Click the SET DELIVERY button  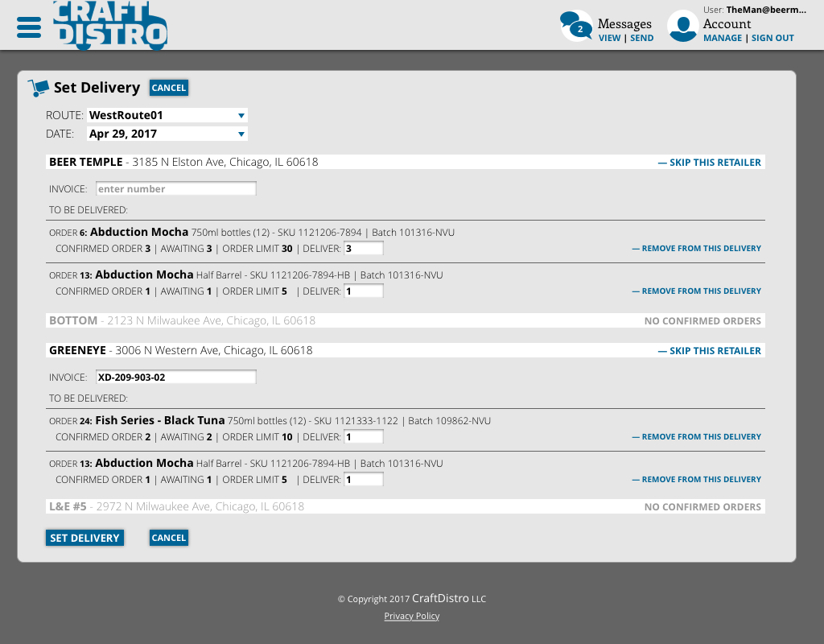[84, 537]
